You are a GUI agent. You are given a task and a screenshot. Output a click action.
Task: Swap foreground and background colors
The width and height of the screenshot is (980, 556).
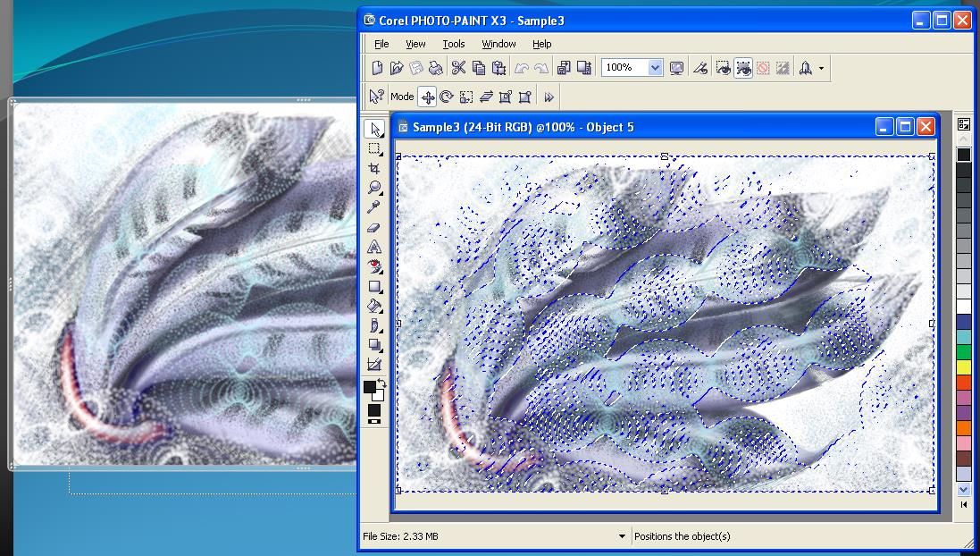pyautogui.click(x=381, y=383)
